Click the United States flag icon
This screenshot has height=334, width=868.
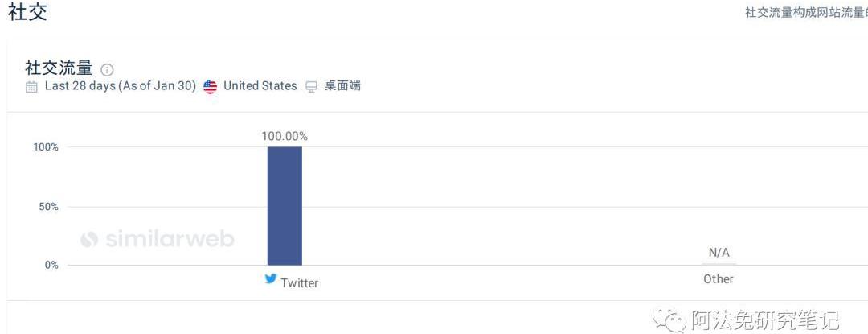pyautogui.click(x=211, y=87)
